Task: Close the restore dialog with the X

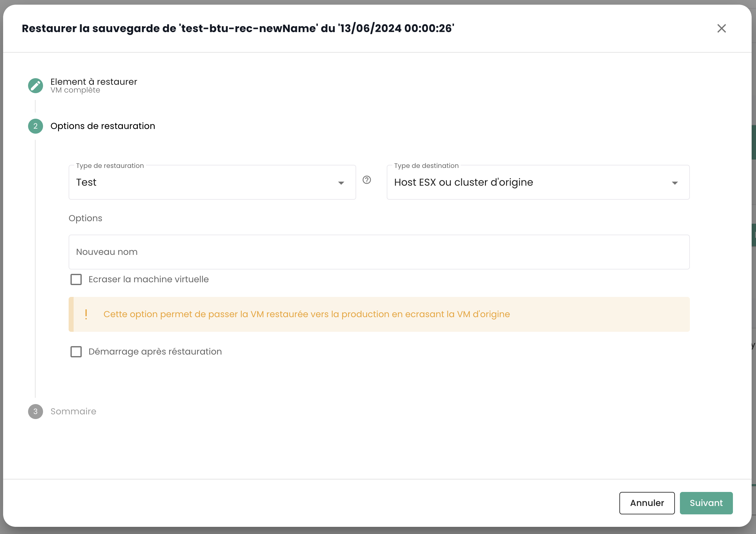Action: 721,29
